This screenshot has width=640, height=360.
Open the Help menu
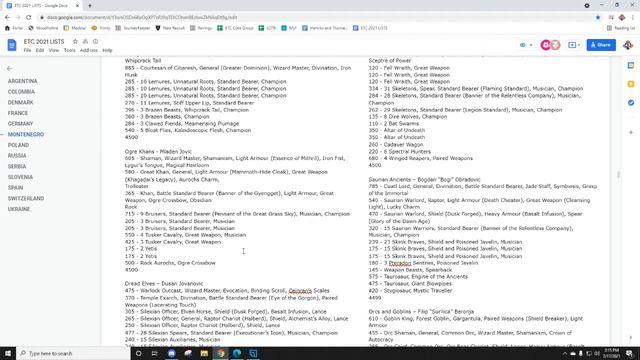[107, 50]
